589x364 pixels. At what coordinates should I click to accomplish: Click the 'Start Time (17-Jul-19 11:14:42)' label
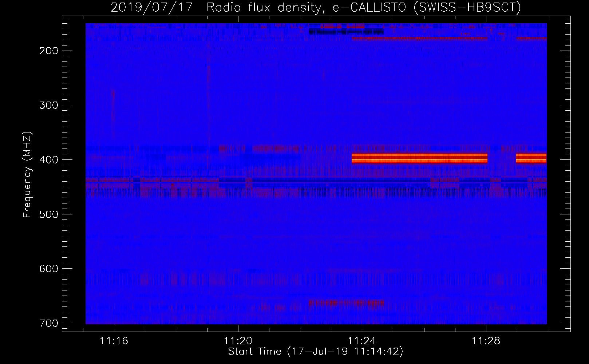coord(316,352)
